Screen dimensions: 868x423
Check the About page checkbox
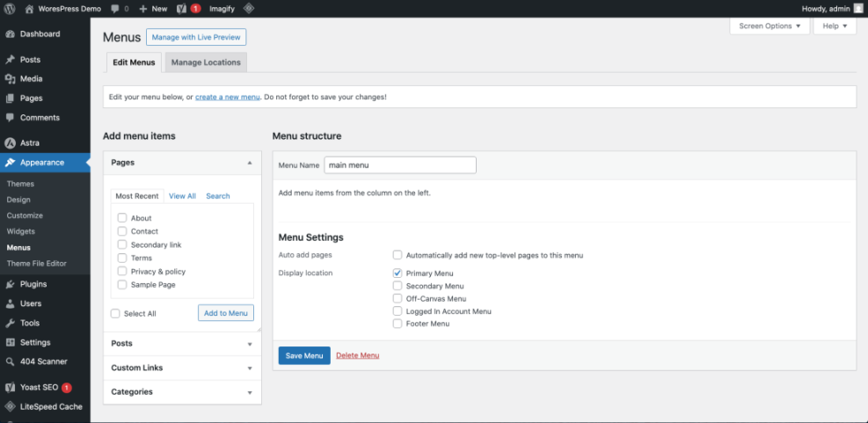tap(122, 218)
